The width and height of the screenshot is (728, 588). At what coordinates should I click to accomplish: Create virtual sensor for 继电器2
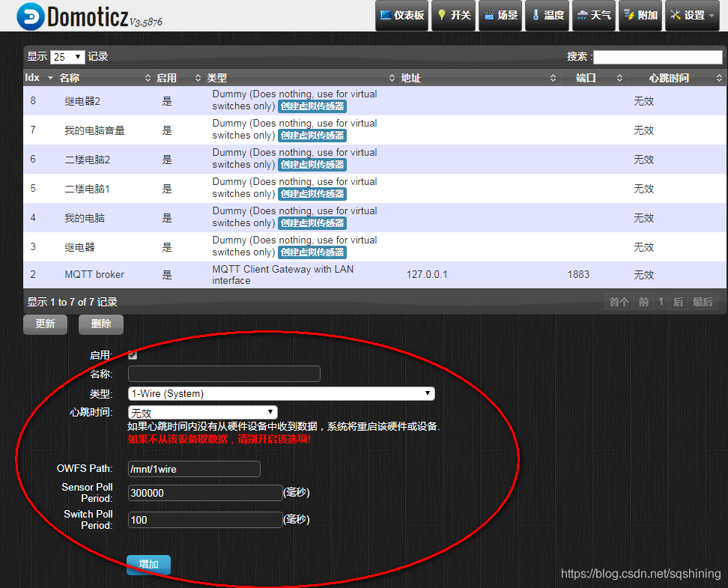click(312, 106)
